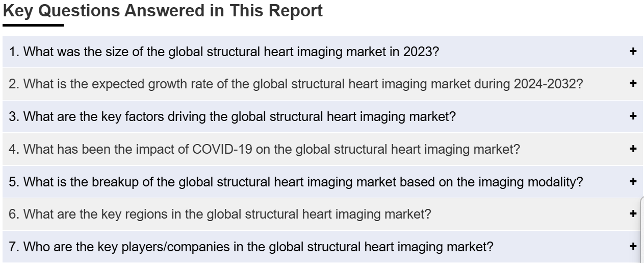Toggle the plus icon on COVID-19 impact row
The height and width of the screenshot is (263, 644).
[633, 149]
